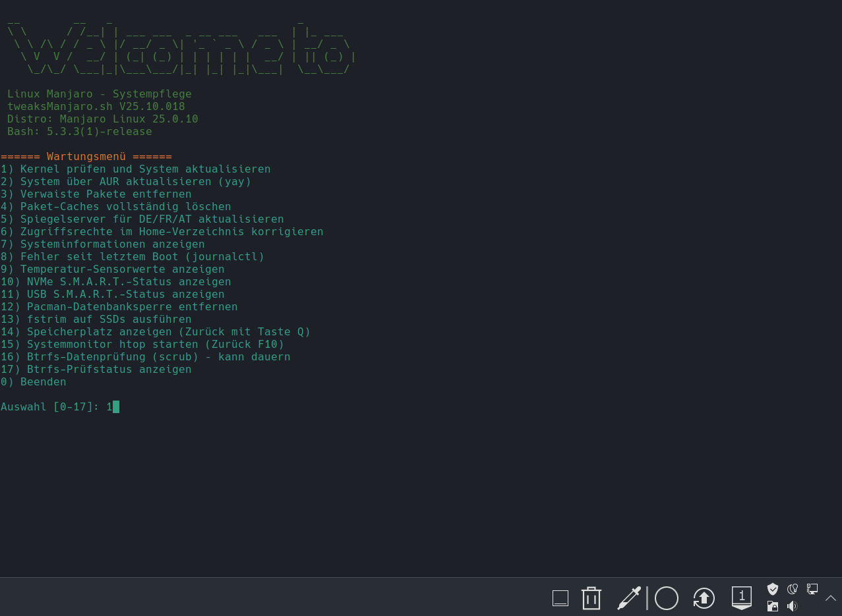Open the wired network connection icon
Screen dimensions: 842x616
point(812,589)
